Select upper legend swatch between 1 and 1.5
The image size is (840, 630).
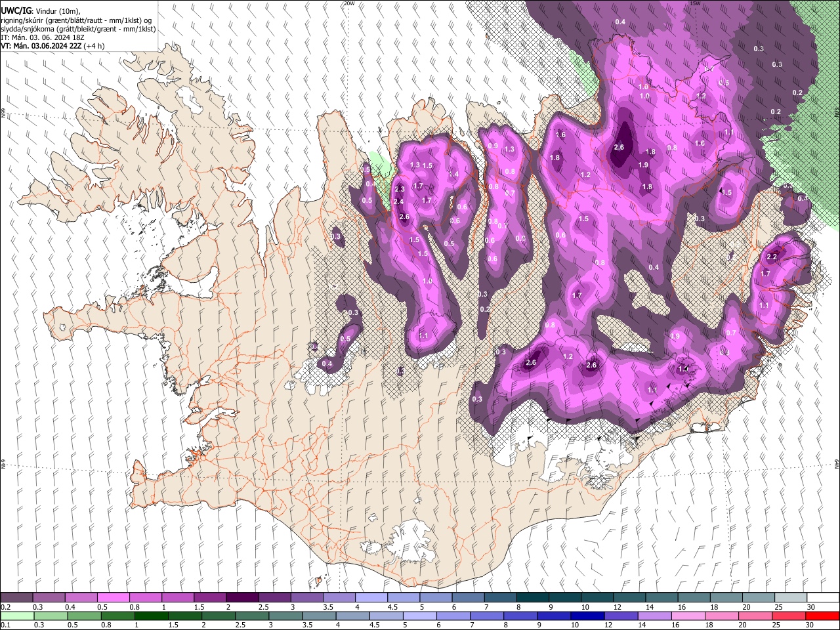pyautogui.click(x=178, y=598)
